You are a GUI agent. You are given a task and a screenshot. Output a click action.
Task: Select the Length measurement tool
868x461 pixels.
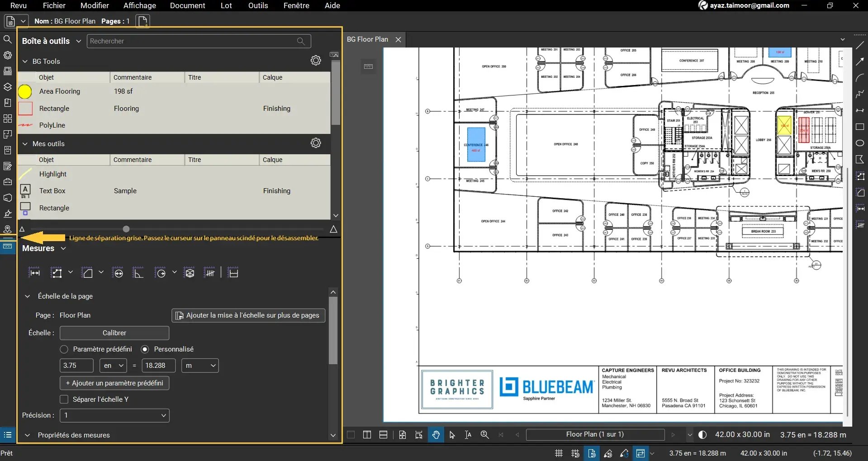coord(35,272)
